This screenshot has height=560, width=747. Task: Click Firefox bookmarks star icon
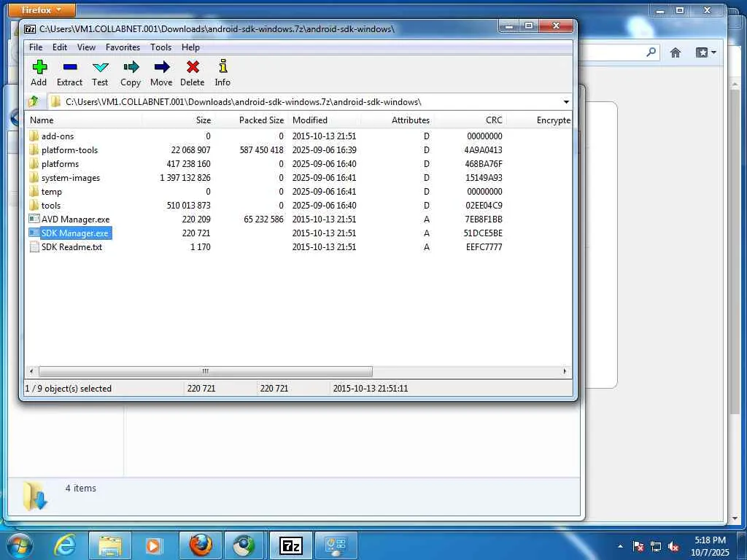(702, 52)
